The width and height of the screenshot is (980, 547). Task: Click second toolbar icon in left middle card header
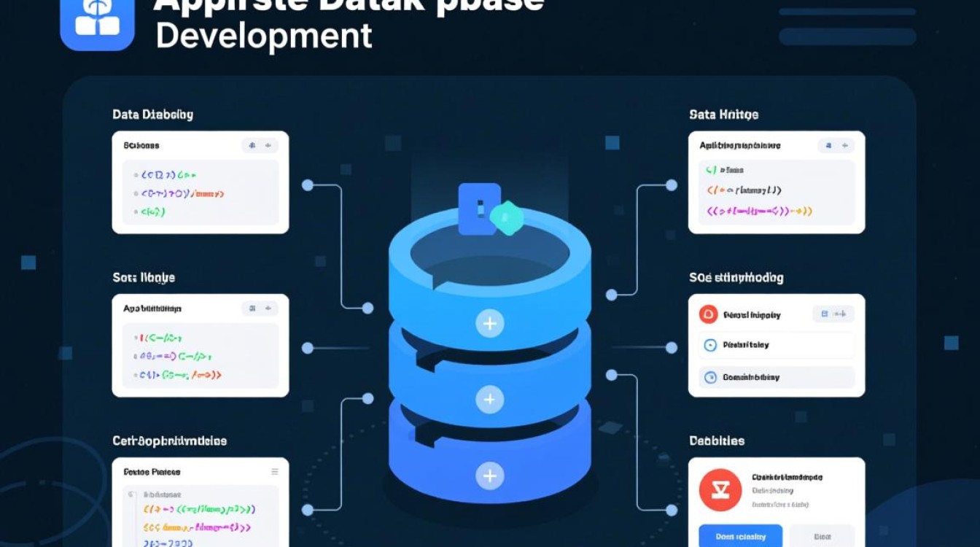point(268,309)
